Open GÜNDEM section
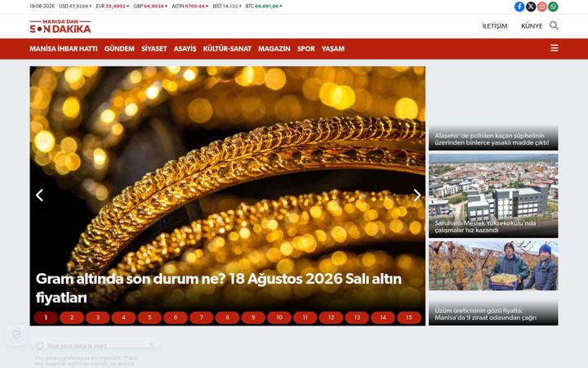588x368 pixels. click(119, 49)
